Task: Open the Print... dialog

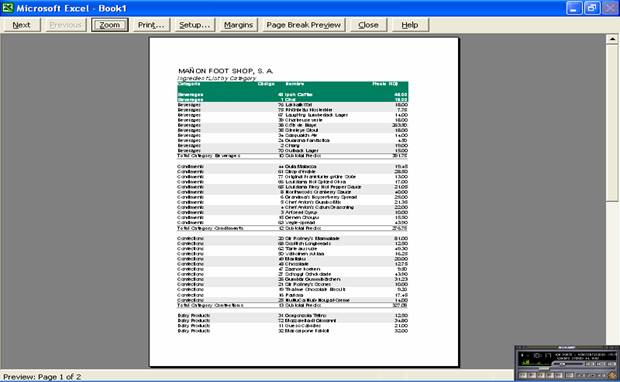Action: pyautogui.click(x=151, y=25)
